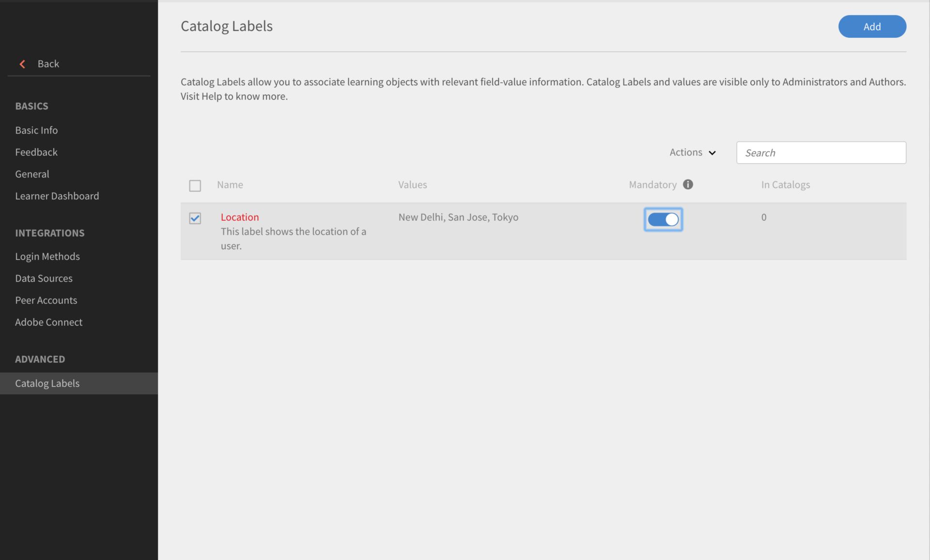Click the Values column header

point(413,184)
